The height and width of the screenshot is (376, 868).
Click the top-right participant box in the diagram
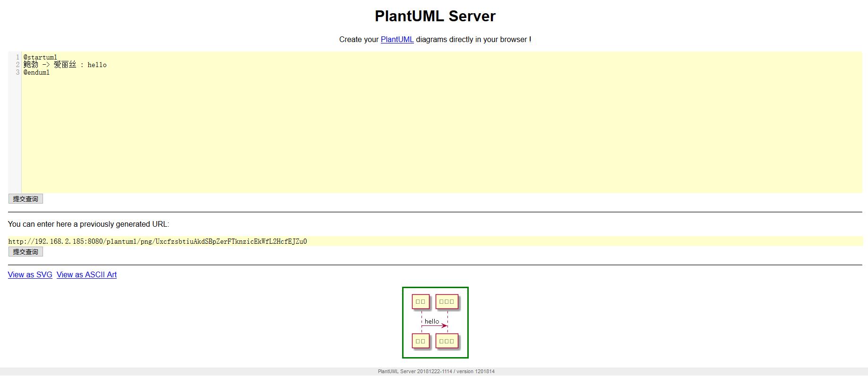tap(447, 301)
